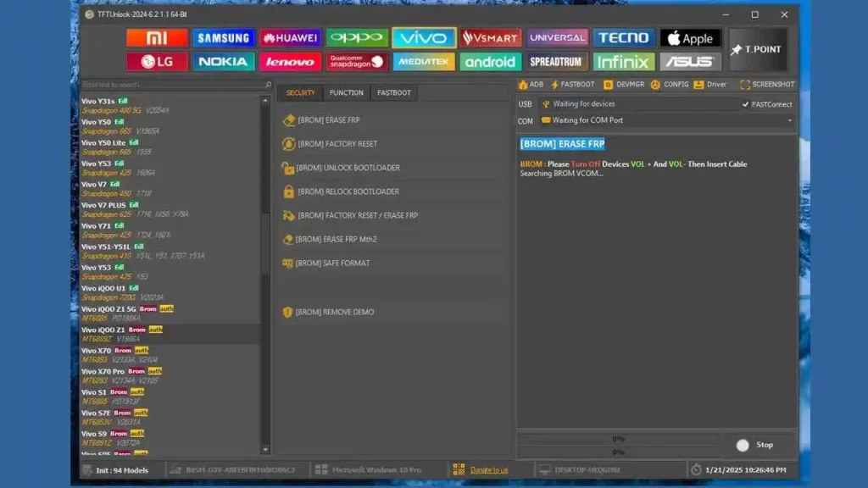868x488 pixels.
Task: Select Vivo X70 Pro model
Action: click(170, 375)
